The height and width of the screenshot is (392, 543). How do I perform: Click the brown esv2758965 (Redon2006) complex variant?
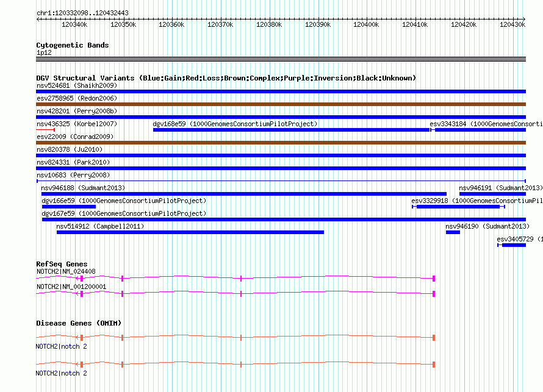[x=281, y=104]
